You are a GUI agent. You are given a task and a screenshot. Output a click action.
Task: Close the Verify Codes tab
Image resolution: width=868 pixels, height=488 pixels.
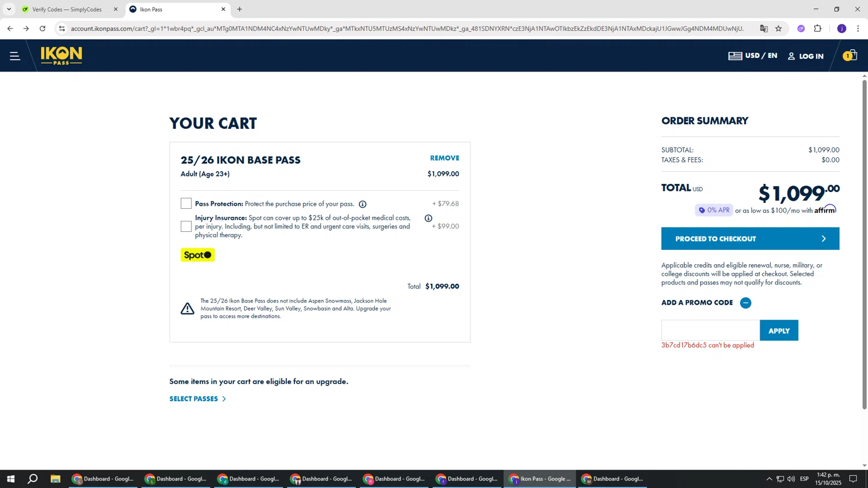115,9
